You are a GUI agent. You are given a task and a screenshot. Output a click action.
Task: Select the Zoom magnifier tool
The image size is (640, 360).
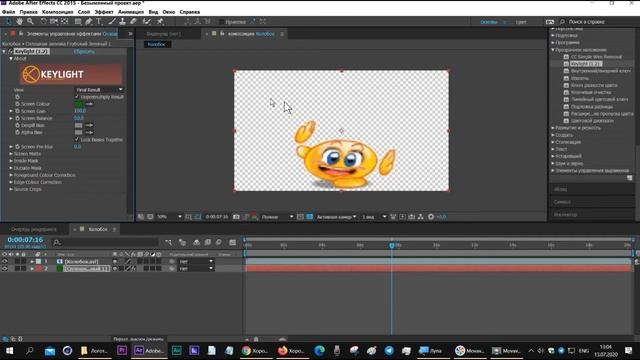pos(30,21)
